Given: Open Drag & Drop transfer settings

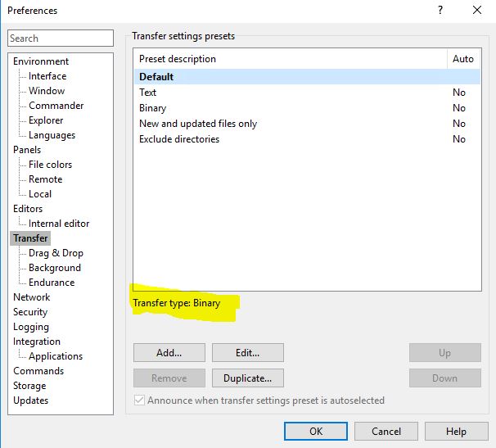Looking at the screenshot, I should pyautogui.click(x=56, y=253).
